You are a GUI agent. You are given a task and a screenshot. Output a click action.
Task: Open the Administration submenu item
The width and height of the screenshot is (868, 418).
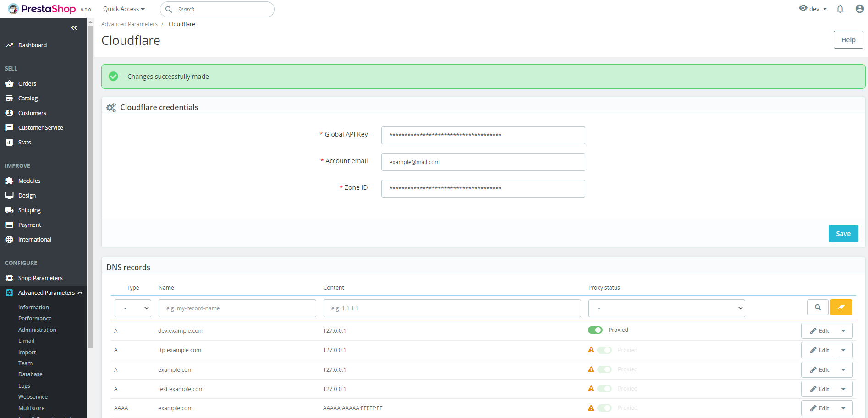pos(37,330)
